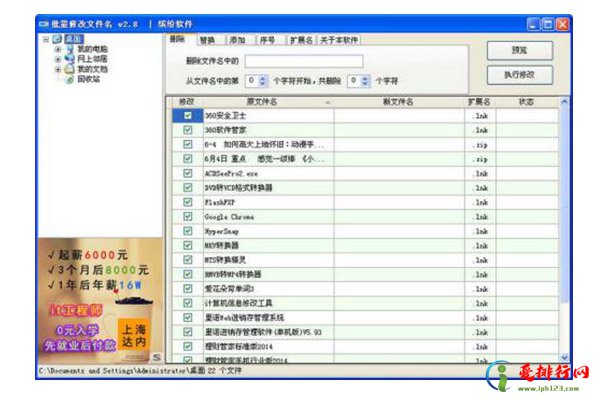Click the app icon in title bar

44,24
